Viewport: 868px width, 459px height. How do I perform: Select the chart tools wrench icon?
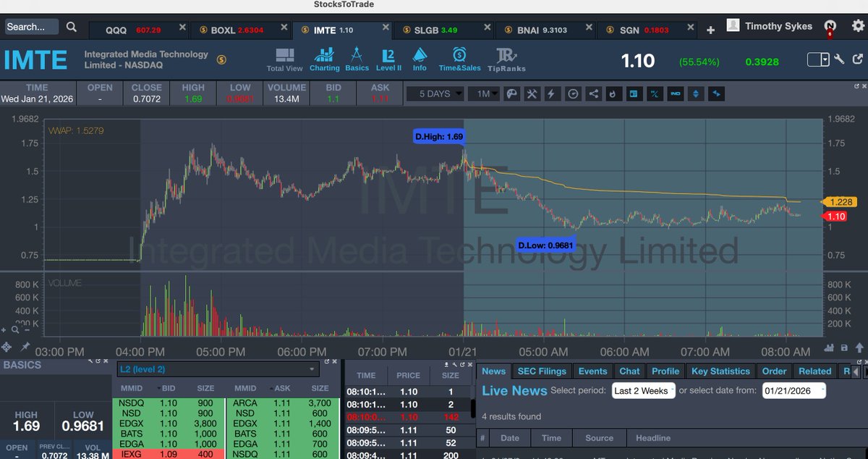coord(531,93)
